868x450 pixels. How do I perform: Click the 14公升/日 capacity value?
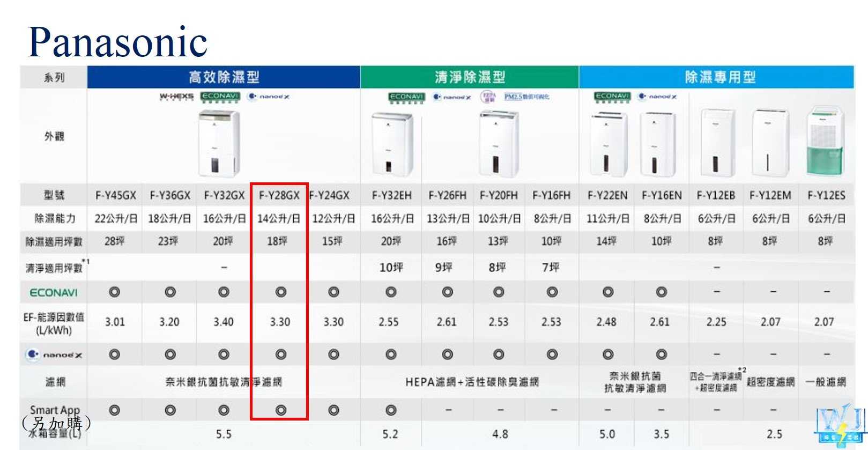pyautogui.click(x=279, y=219)
